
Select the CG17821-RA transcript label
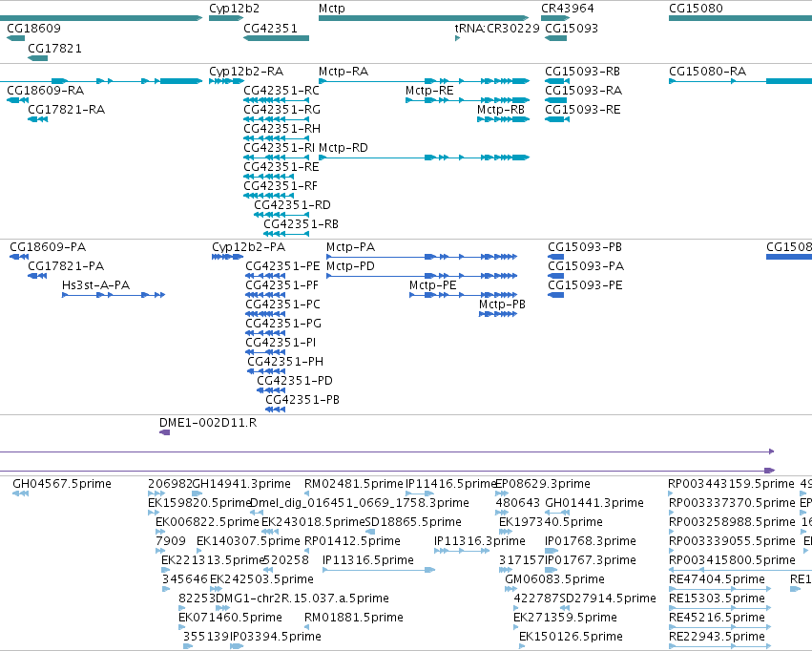coord(66,109)
